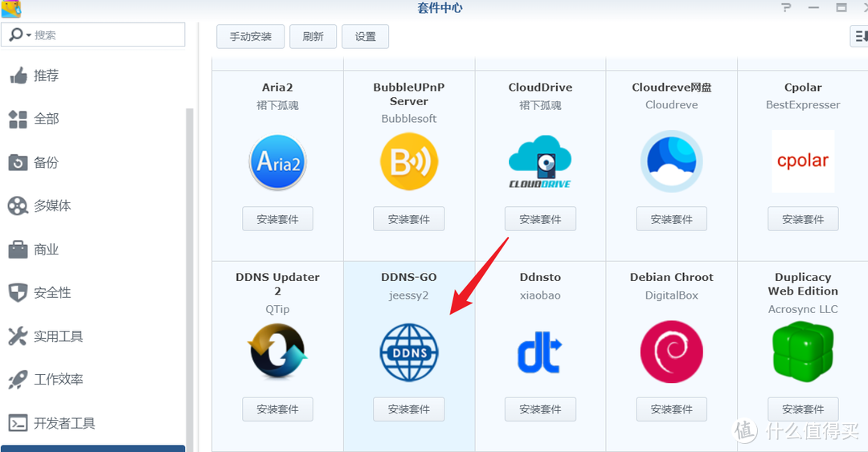The image size is (868, 452).
Task: Click the jeessy2 author label
Action: (x=408, y=295)
